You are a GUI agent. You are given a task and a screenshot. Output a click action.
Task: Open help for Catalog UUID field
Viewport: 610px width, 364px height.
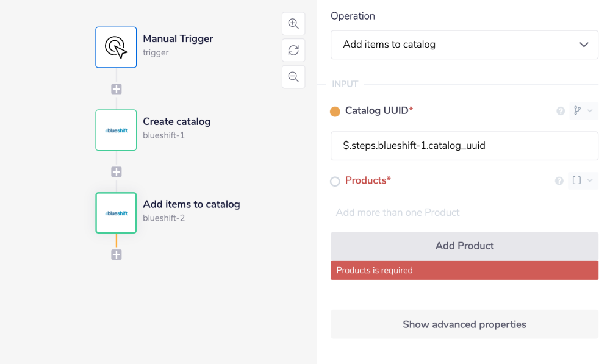pos(560,111)
